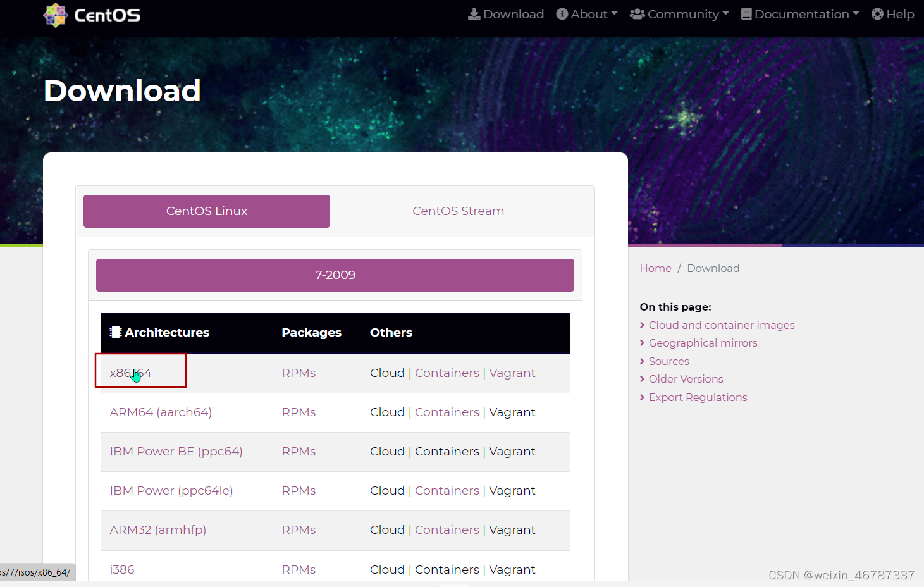Expand the Documentation dropdown menu
Viewport: 924px width, 587px height.
pos(800,14)
